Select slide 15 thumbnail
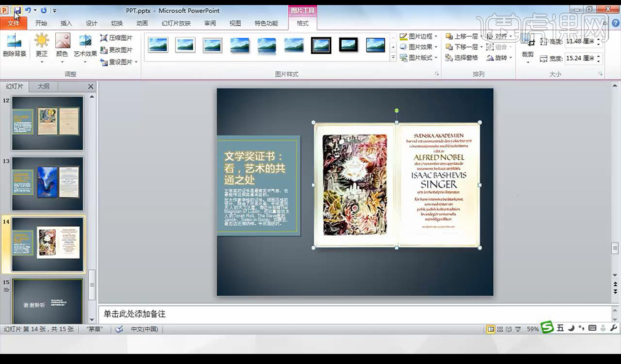The height and width of the screenshot is (364, 621). click(48, 301)
